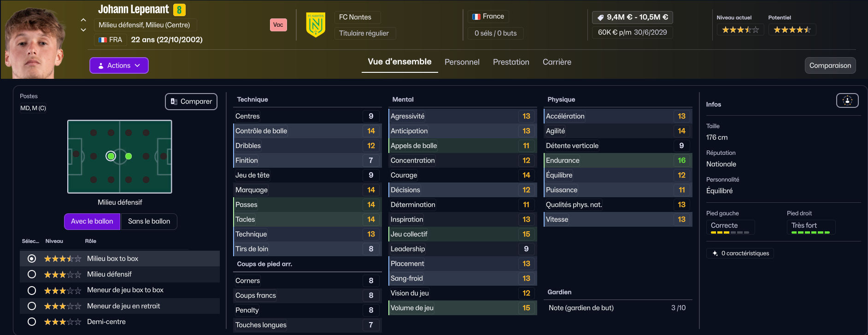Click the sparkle icon beside 0 caractéristiques

click(715, 253)
